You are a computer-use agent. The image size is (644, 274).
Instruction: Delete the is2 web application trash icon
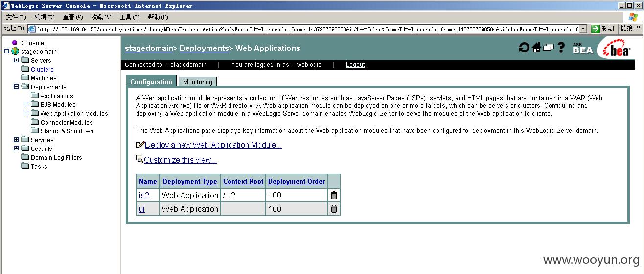click(334, 195)
